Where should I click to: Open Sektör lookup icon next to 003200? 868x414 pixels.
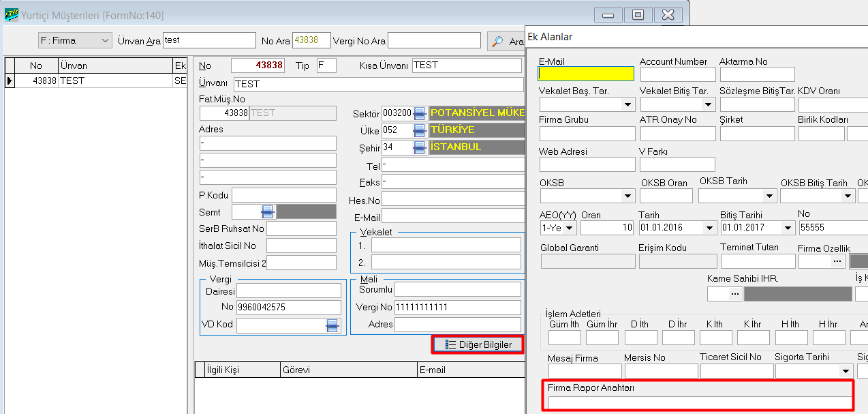(x=420, y=113)
